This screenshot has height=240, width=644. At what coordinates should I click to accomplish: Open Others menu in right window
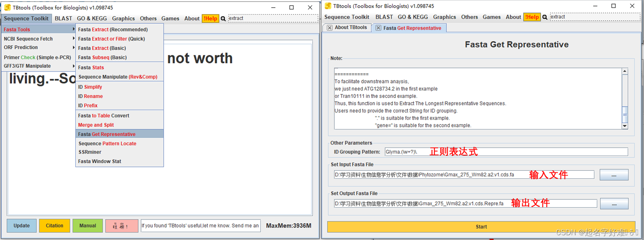pos(470,17)
